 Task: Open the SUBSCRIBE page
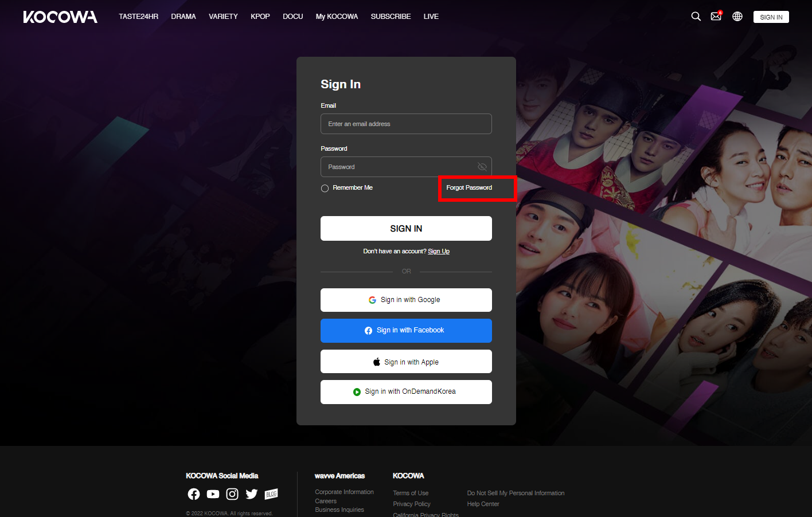click(391, 17)
